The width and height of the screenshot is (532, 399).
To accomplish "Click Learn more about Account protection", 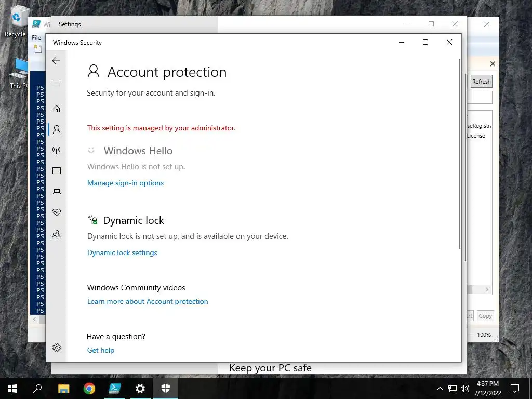I will [148, 301].
